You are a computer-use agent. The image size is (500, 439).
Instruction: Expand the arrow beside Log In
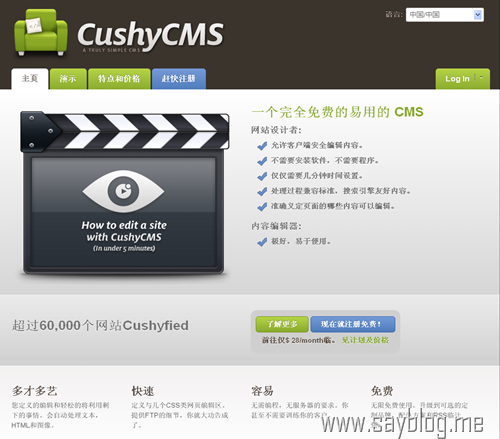[x=481, y=77]
